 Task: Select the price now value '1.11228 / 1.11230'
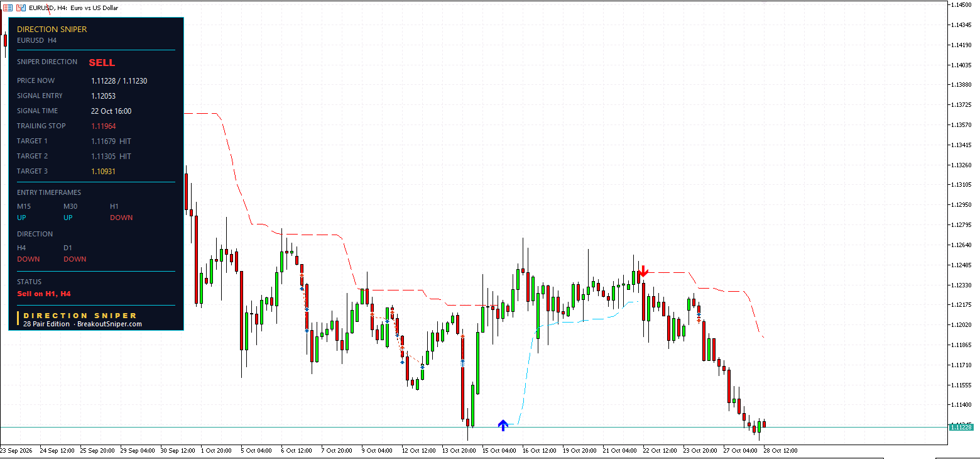(119, 80)
